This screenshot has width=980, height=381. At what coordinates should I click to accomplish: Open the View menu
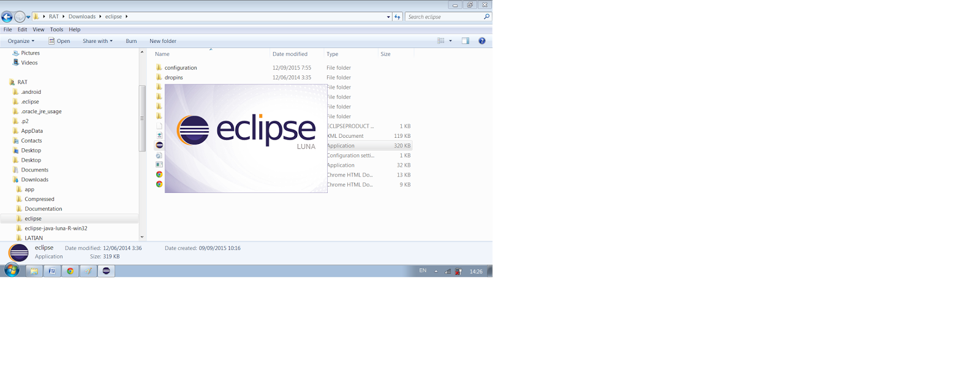pos(39,29)
